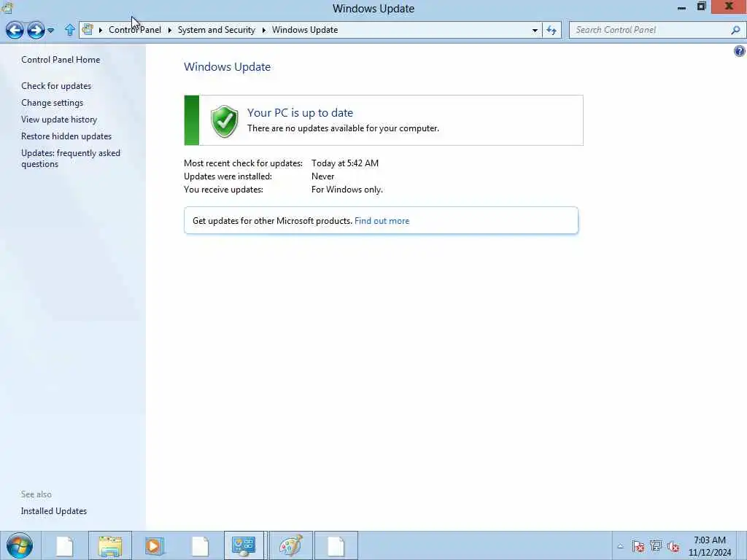Select System and Security breadcrumb
Viewport: 747px width, 560px height.
(216, 29)
